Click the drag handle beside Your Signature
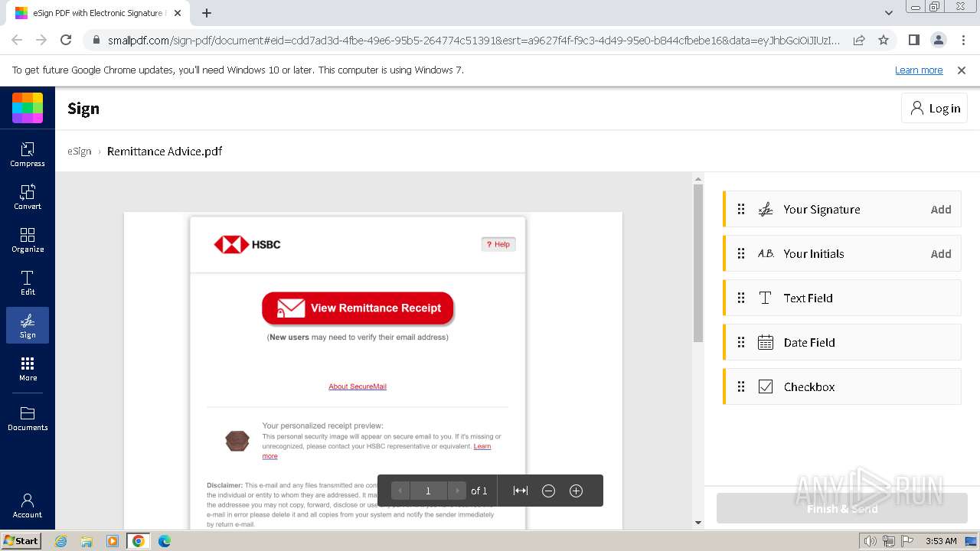The height and width of the screenshot is (551, 980). [x=741, y=210]
